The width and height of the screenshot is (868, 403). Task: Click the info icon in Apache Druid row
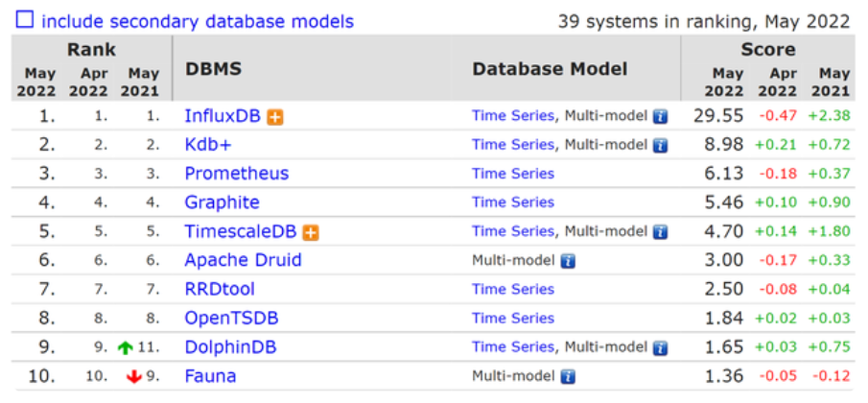click(x=568, y=260)
